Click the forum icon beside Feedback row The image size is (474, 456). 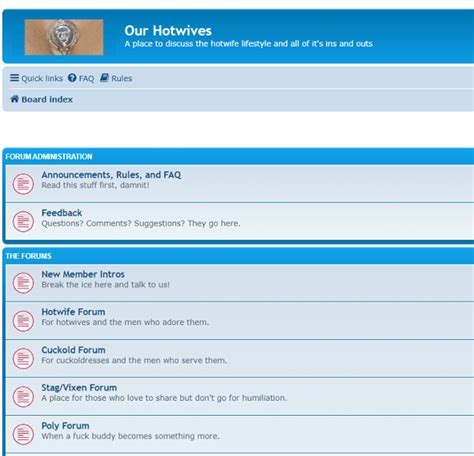[23, 221]
